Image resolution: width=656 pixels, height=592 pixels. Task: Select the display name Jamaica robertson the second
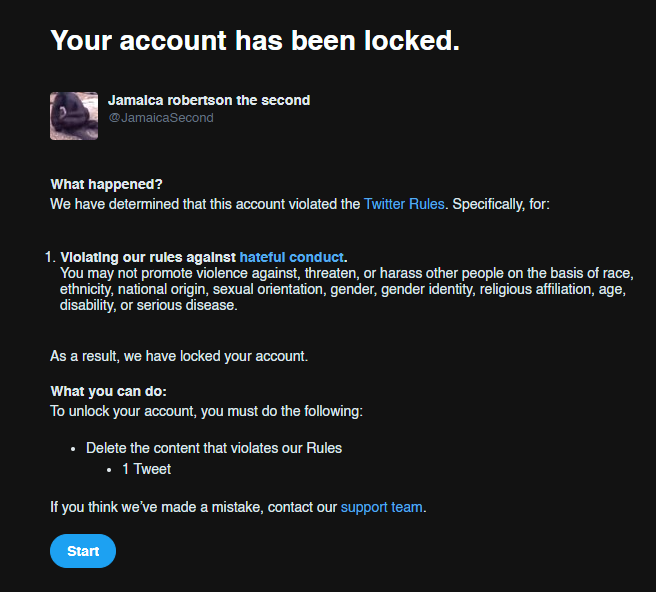coord(209,100)
